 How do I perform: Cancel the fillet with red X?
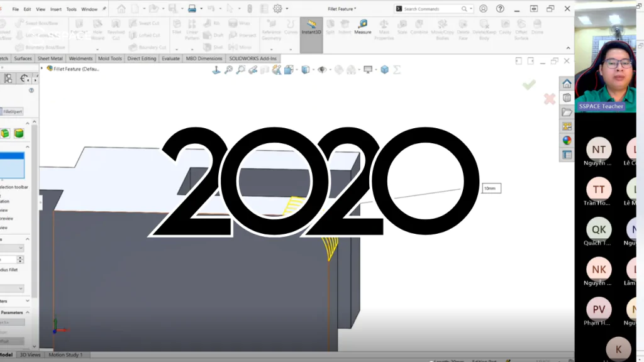tap(550, 99)
